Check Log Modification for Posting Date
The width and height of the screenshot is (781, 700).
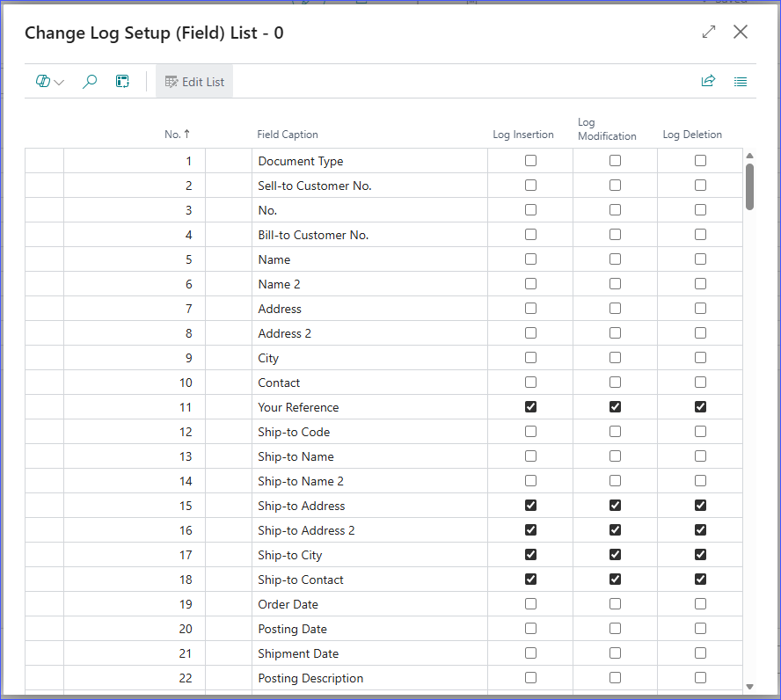pyautogui.click(x=615, y=629)
